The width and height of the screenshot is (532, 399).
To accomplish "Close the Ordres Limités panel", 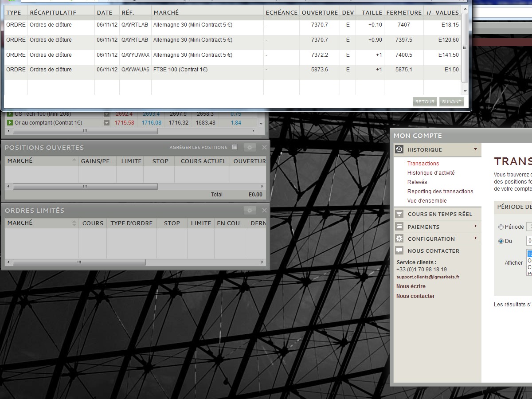I will click(265, 210).
